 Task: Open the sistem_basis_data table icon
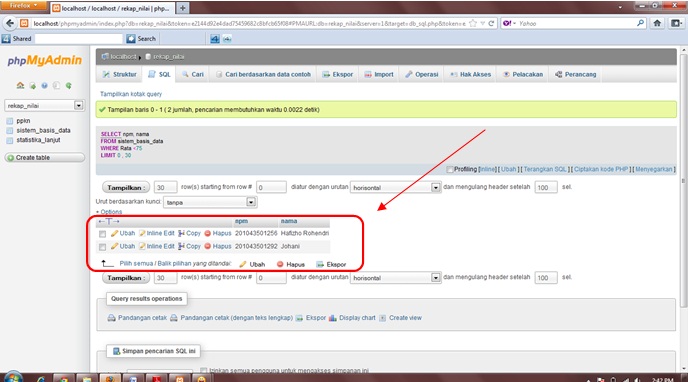coord(10,131)
